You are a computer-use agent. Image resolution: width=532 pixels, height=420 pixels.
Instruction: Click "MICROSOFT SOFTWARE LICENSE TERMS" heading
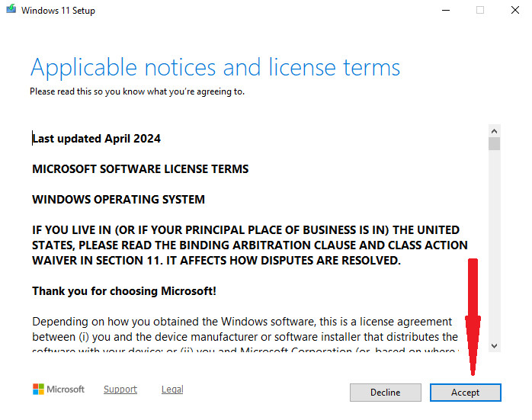[x=140, y=169]
